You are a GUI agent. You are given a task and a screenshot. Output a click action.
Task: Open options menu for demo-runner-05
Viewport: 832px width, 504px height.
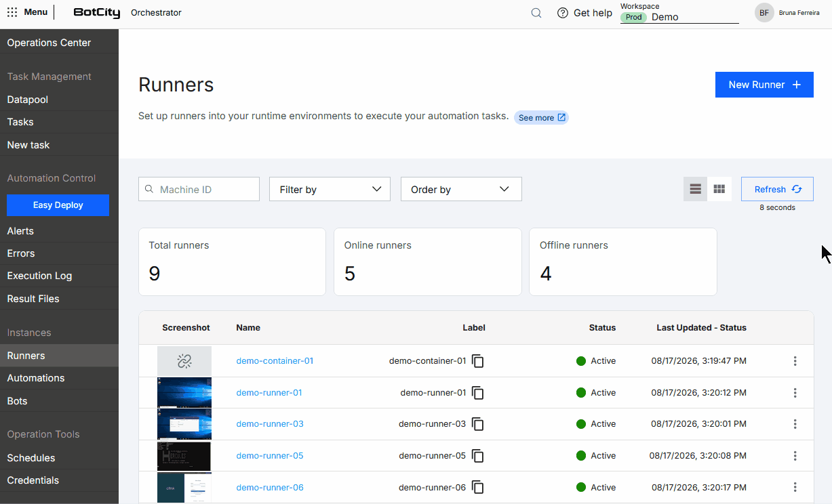[795, 456]
